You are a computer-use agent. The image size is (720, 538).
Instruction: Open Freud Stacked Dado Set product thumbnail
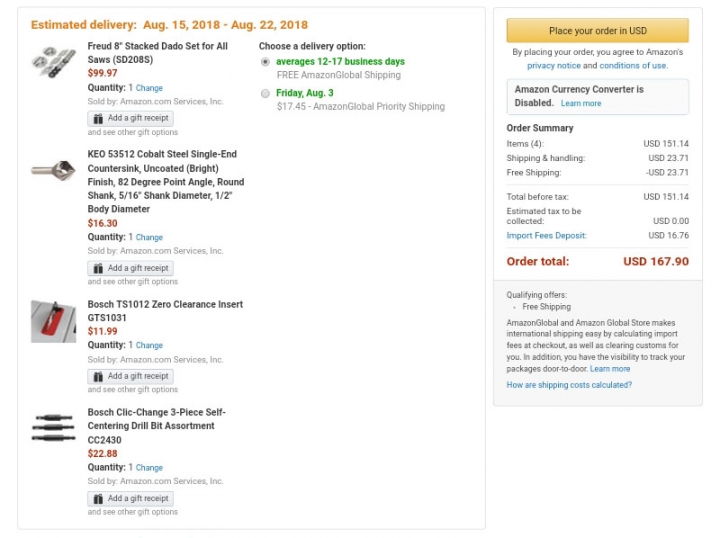click(x=53, y=62)
